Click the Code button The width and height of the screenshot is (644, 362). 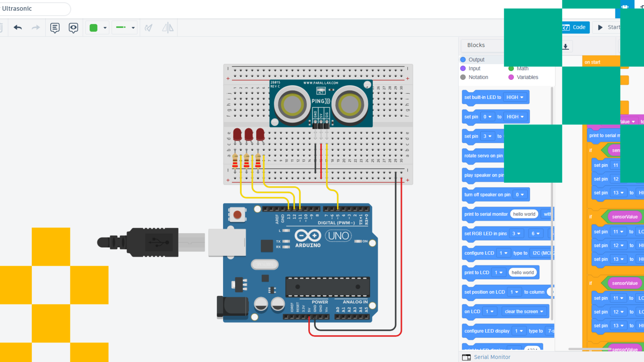[576, 27]
